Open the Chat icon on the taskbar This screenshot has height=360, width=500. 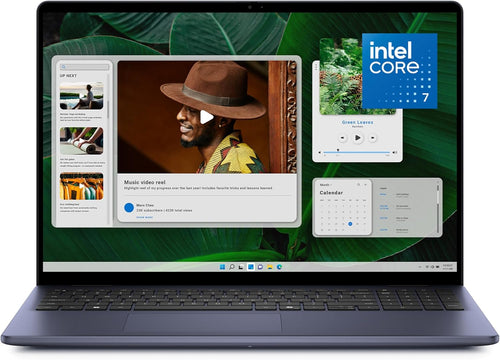pos(260,267)
